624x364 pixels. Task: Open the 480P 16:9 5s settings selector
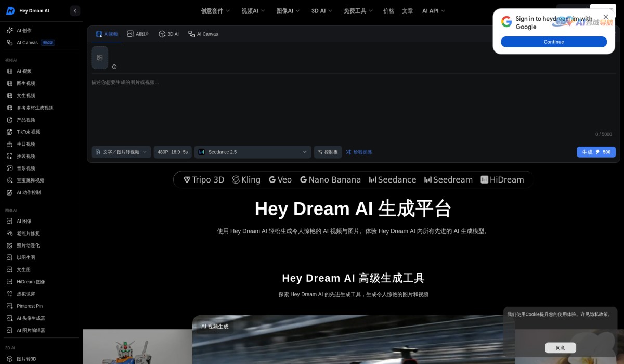pyautogui.click(x=173, y=152)
